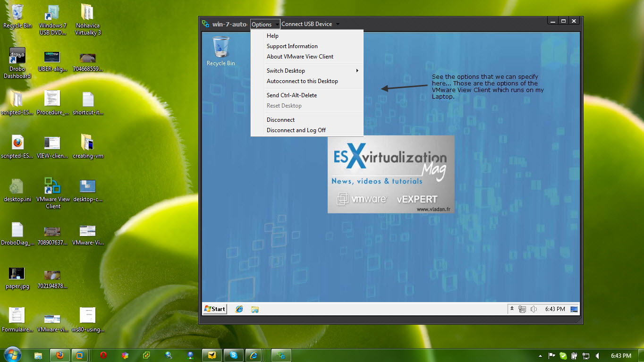Select Support Information menu entry
644x362 pixels.
click(307, 46)
